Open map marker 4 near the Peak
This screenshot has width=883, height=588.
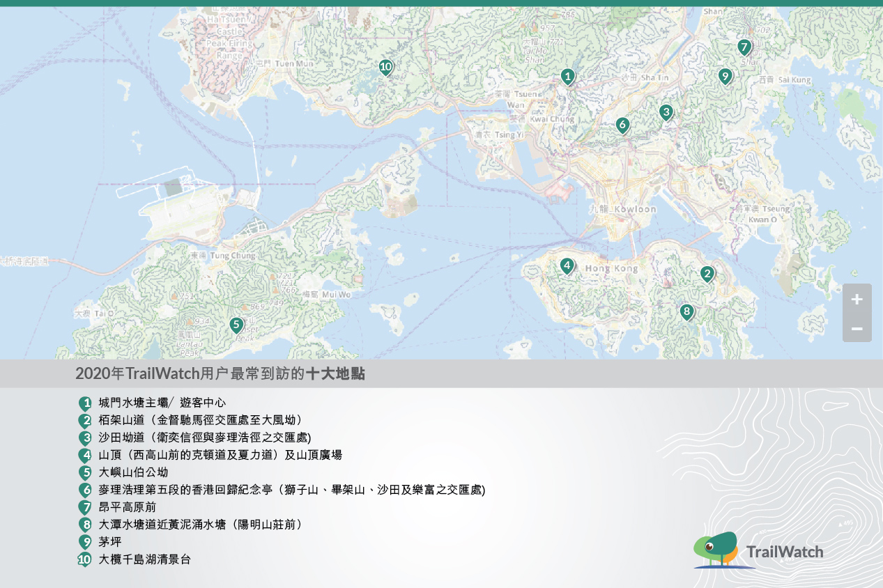pyautogui.click(x=567, y=265)
